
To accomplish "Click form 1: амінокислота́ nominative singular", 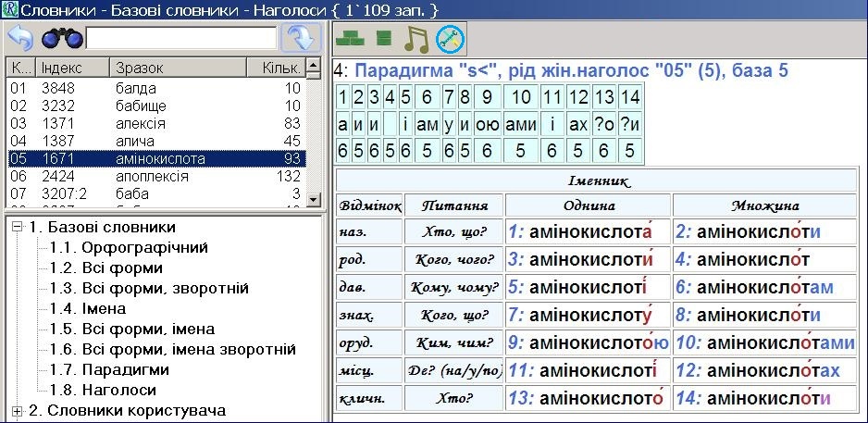I will tap(588, 230).
